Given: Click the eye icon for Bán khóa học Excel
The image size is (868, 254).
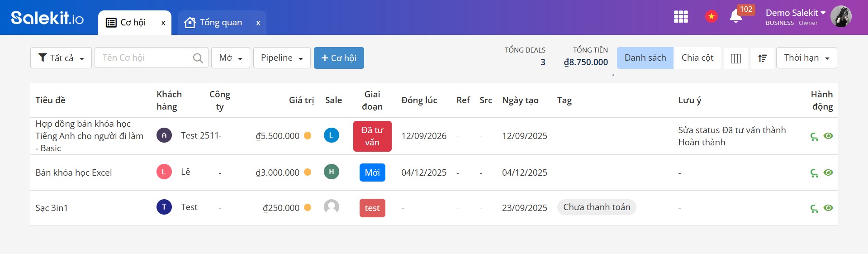Looking at the screenshot, I should [x=828, y=173].
